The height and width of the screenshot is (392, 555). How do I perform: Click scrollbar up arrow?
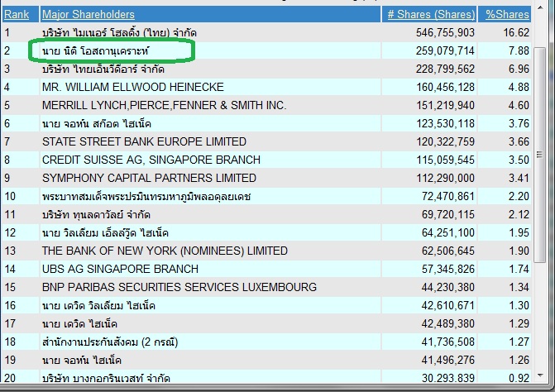point(540,7)
